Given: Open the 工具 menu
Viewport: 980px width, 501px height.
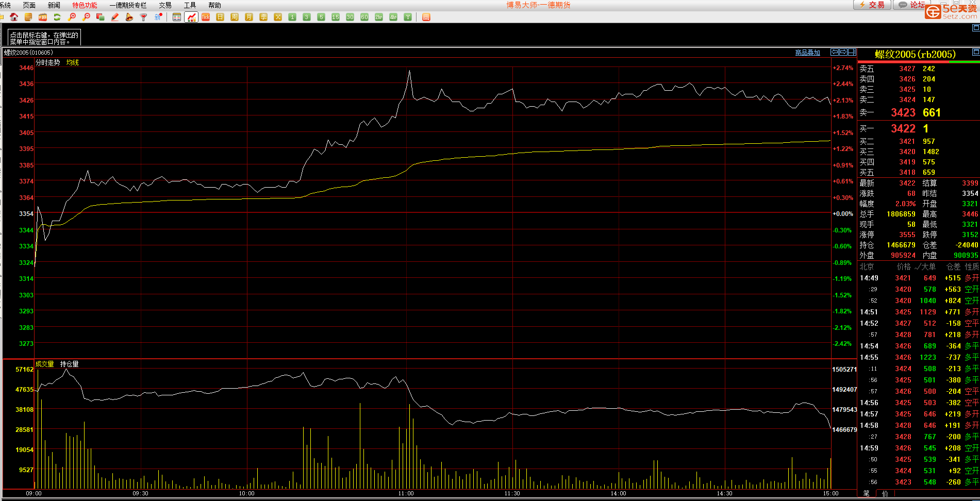Looking at the screenshot, I should tap(190, 5).
